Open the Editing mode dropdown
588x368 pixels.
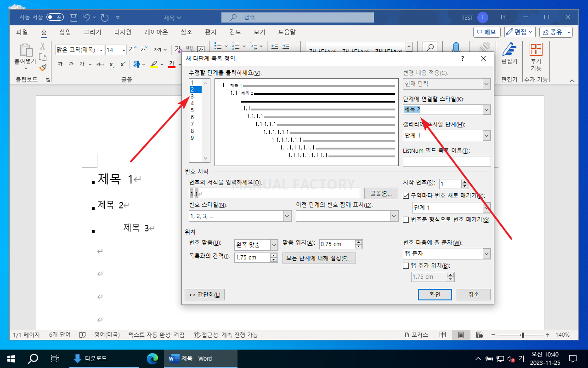click(520, 32)
